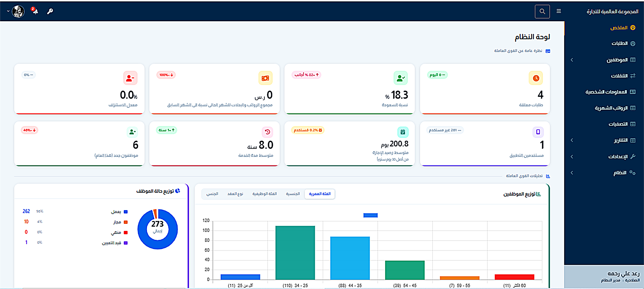644x289 pixels.
Task: Click the 34 - 25 age group bar
Action: pyautogui.click(x=295, y=253)
